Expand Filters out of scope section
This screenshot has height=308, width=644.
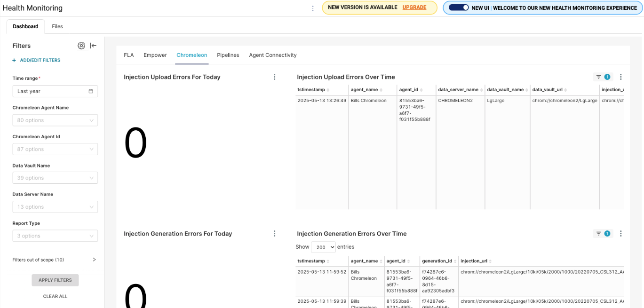tap(94, 260)
